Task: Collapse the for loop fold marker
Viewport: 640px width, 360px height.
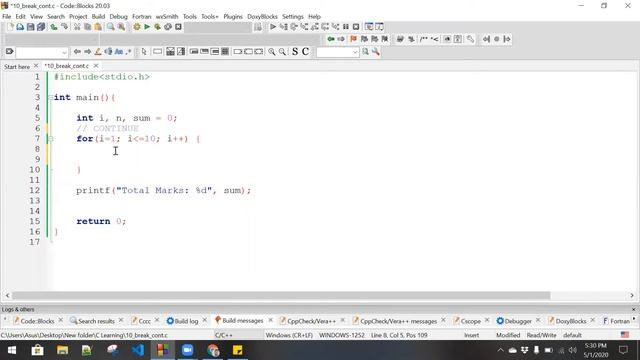Action: pos(51,139)
